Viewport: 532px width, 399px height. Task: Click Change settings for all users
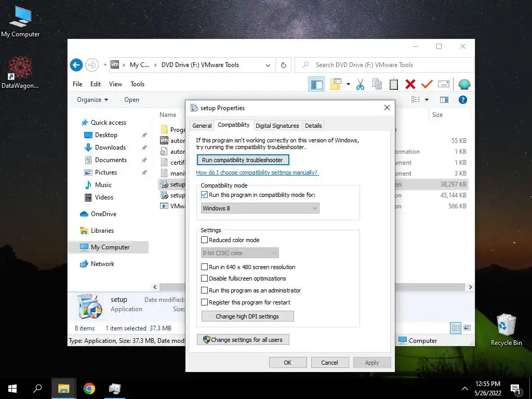pyautogui.click(x=243, y=340)
